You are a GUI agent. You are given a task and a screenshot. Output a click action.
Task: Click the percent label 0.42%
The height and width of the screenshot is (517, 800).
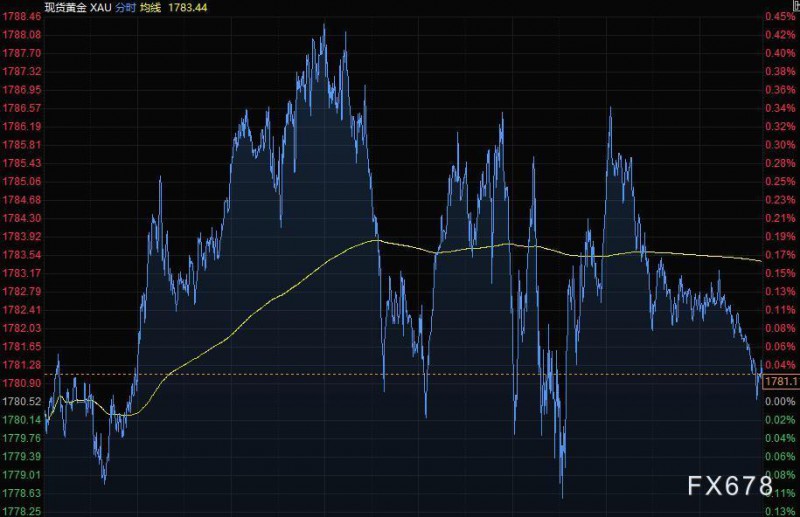[x=780, y=35]
